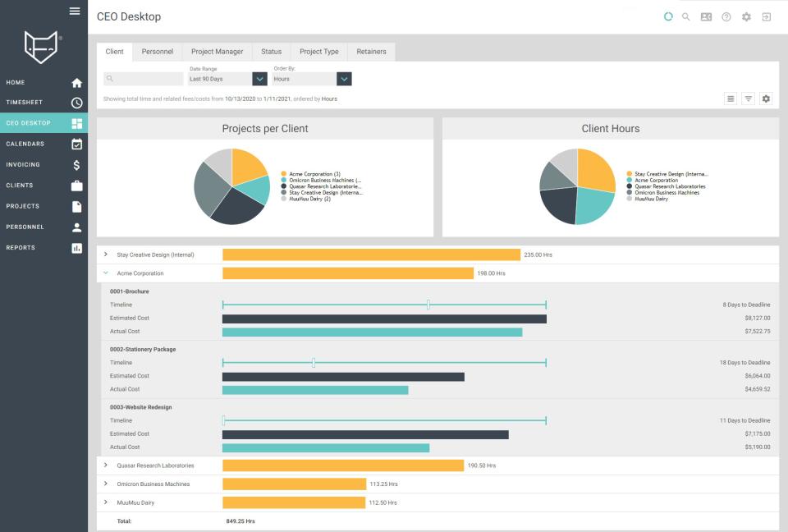This screenshot has height=532, width=788.
Task: Expand the Quasar Research Laboratories row
Action: click(104, 464)
